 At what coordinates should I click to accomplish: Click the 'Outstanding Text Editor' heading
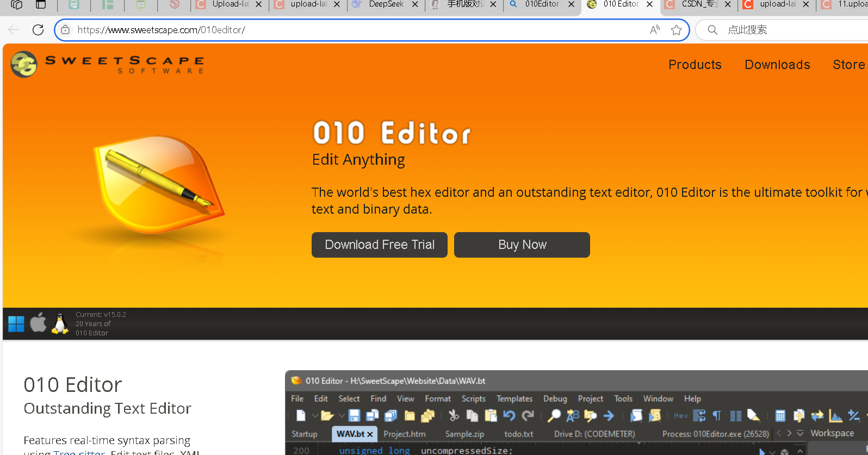tap(108, 408)
